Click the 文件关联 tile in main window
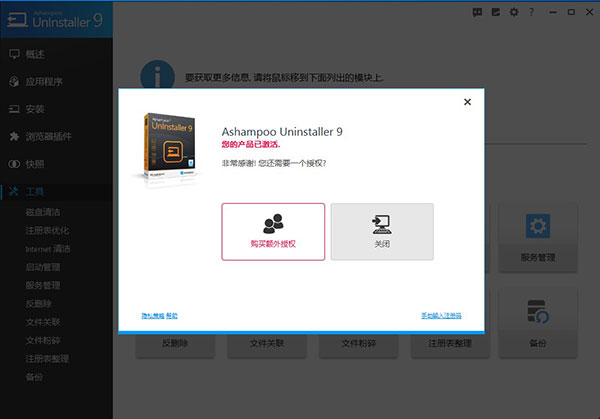Screen dimensions: 600x419 [267, 346]
